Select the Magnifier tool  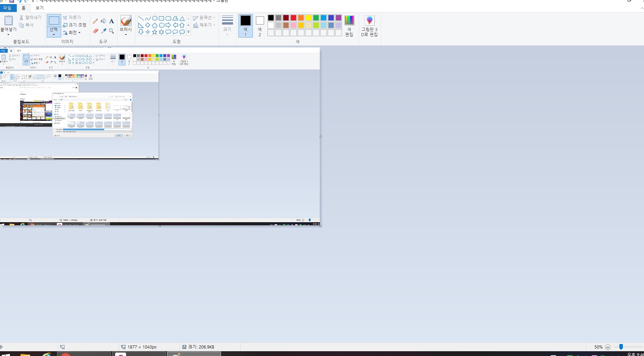click(x=111, y=31)
